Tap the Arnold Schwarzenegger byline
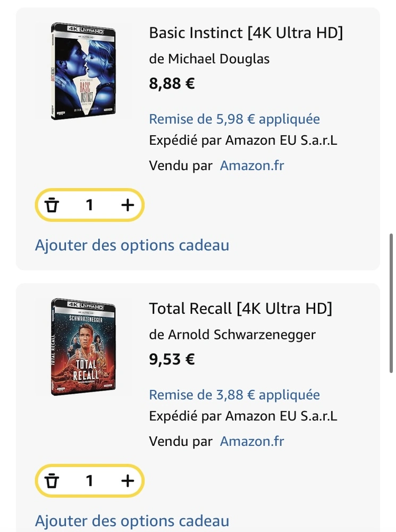 232,335
